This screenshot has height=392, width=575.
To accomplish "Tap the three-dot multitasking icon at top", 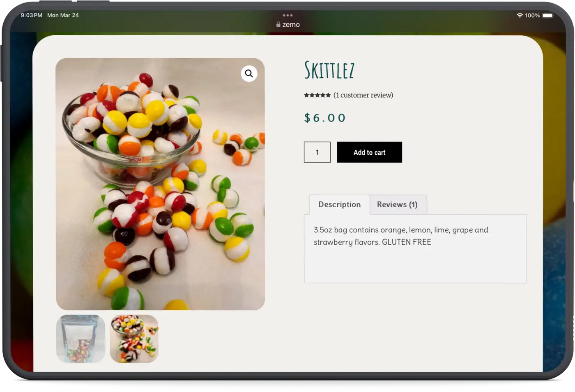I will (x=287, y=15).
